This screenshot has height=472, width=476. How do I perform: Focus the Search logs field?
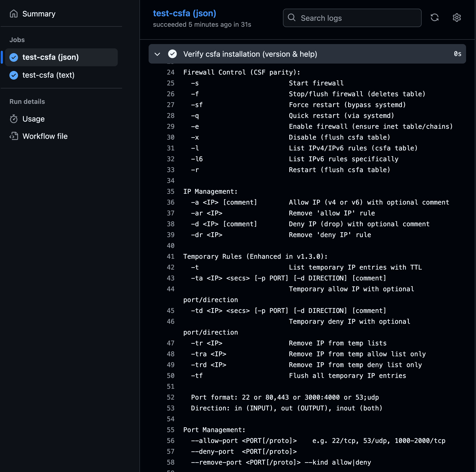(352, 18)
